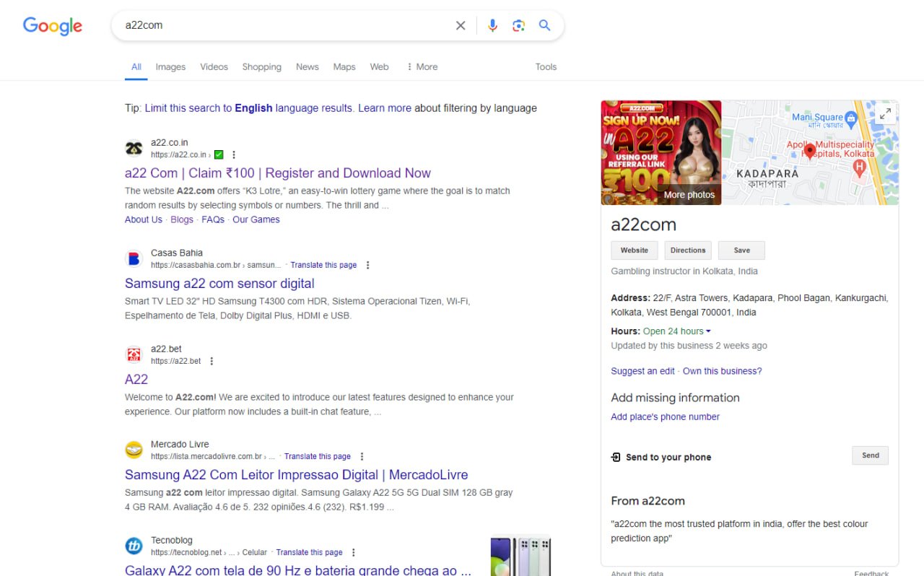Open three-dot menu for Tecnoblog result

tap(353, 552)
